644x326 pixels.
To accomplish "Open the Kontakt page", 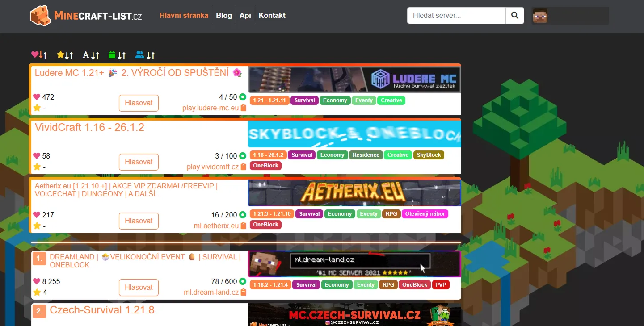I will (x=272, y=15).
